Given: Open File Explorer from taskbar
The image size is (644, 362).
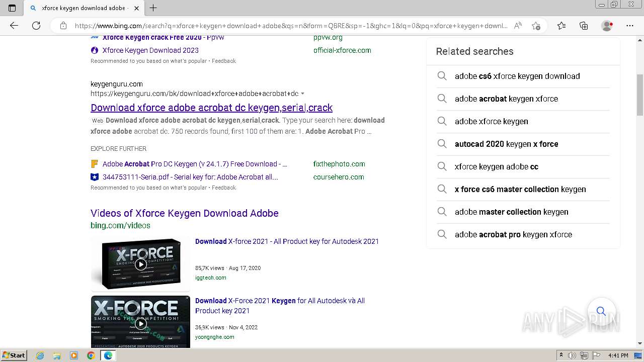Looking at the screenshot, I should pos(57,355).
